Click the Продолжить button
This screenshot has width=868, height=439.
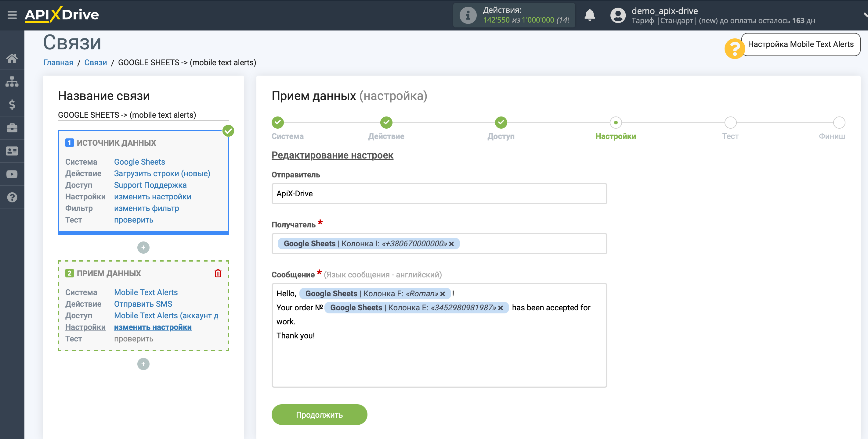click(319, 415)
